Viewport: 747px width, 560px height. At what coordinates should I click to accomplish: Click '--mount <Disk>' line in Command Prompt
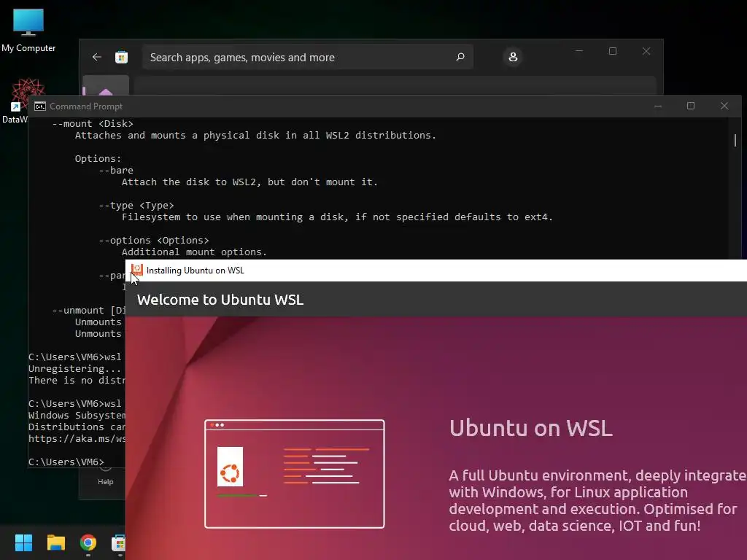point(93,124)
